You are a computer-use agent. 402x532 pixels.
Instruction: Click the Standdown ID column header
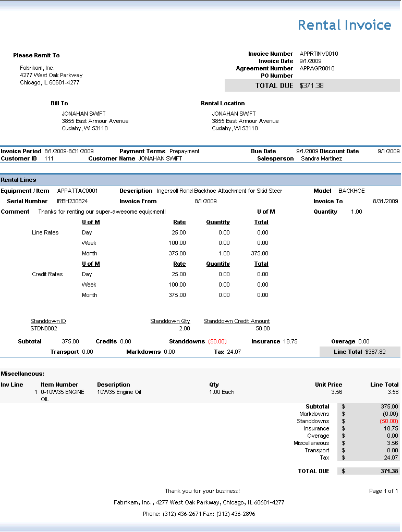tap(48, 321)
